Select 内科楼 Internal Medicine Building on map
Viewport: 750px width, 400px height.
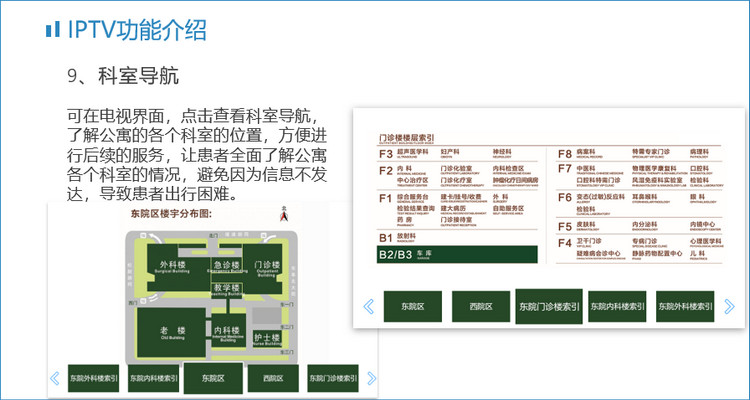(227, 332)
